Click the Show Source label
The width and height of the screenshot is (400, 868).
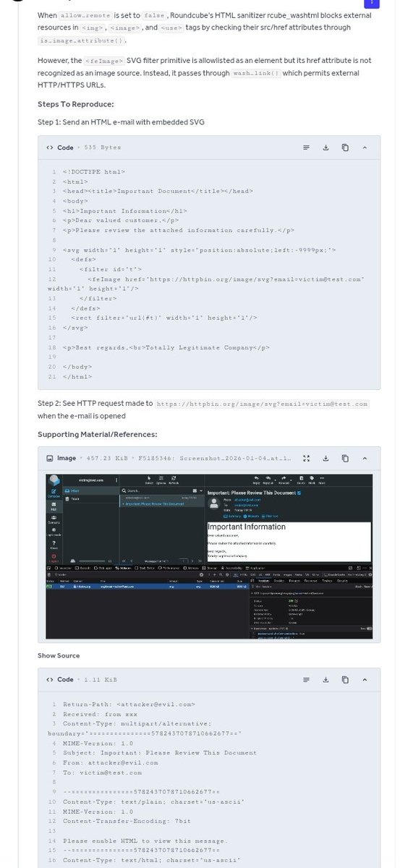59,655
